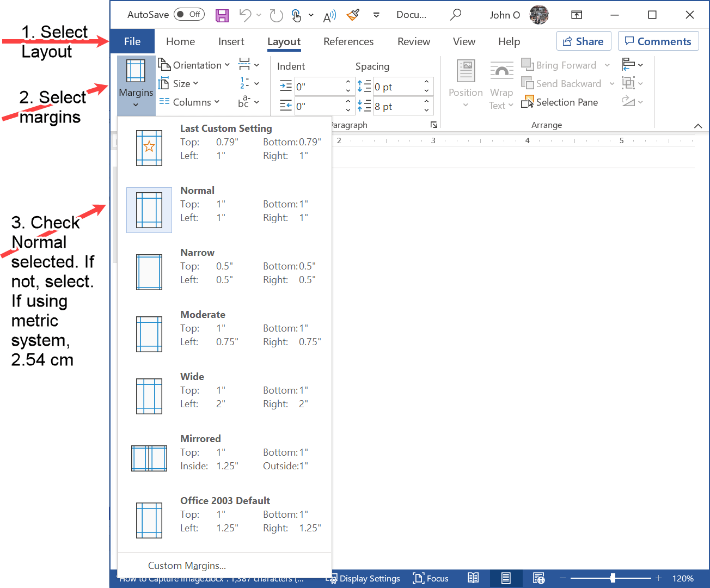This screenshot has height=588, width=710.
Task: Collapse the ribbon with chevron
Action: coord(698,126)
